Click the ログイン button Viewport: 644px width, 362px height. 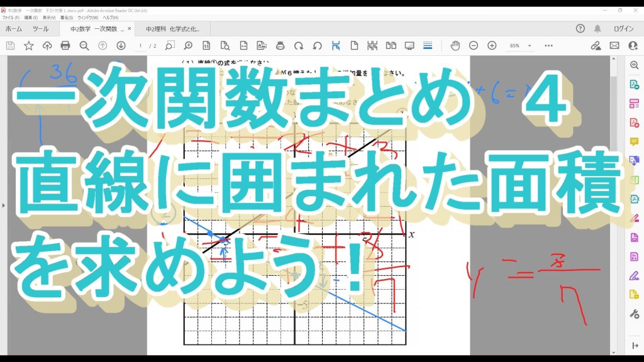pos(623,29)
